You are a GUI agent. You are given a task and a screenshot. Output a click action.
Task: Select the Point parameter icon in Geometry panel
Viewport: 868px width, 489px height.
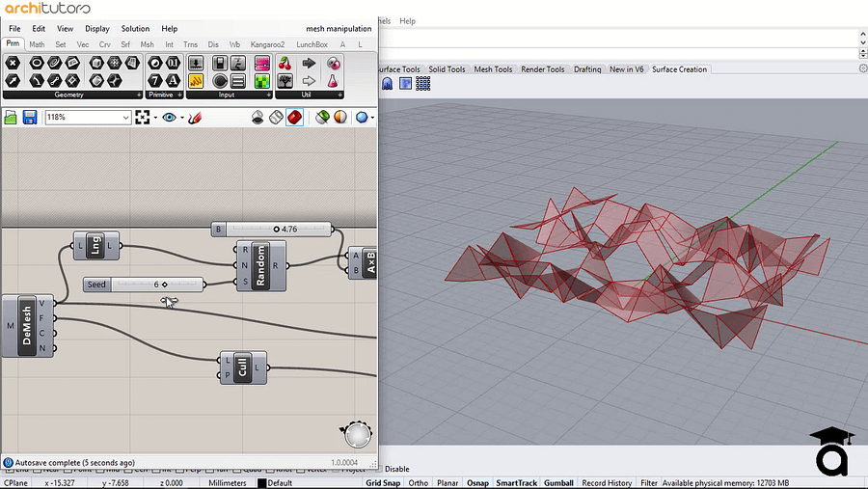[x=13, y=63]
